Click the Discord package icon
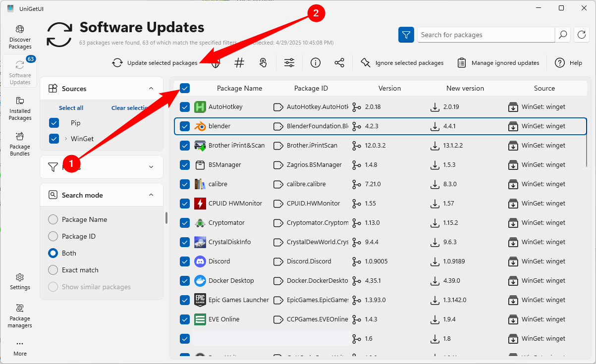Screen dimensions: 596x364 pos(200,261)
